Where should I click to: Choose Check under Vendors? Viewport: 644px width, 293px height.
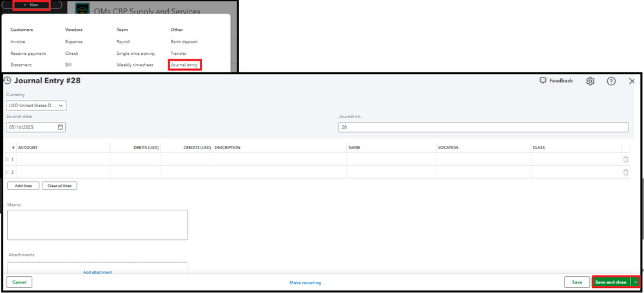[72, 54]
